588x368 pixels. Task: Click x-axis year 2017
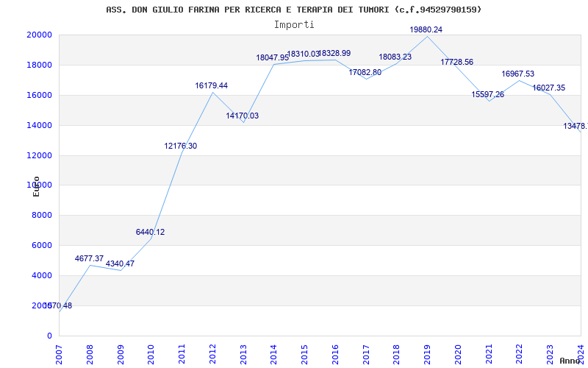click(x=366, y=355)
